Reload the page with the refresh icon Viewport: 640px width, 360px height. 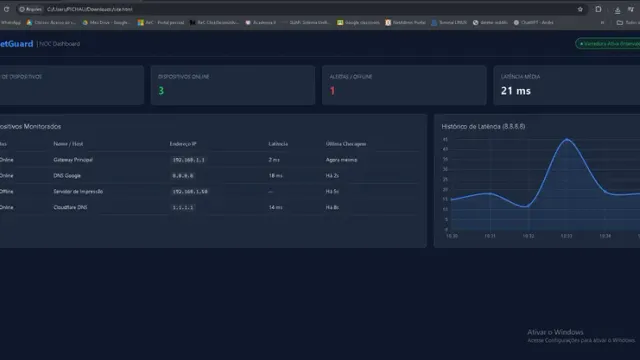coord(6,9)
